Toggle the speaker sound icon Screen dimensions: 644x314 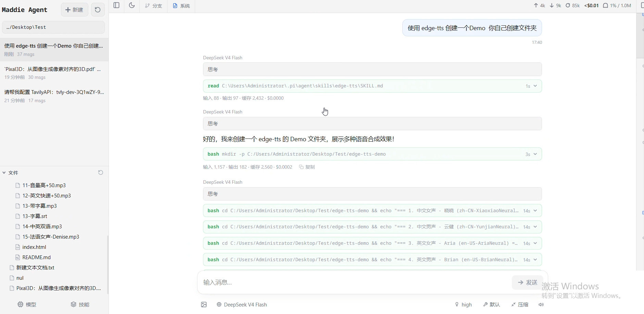click(x=541, y=304)
